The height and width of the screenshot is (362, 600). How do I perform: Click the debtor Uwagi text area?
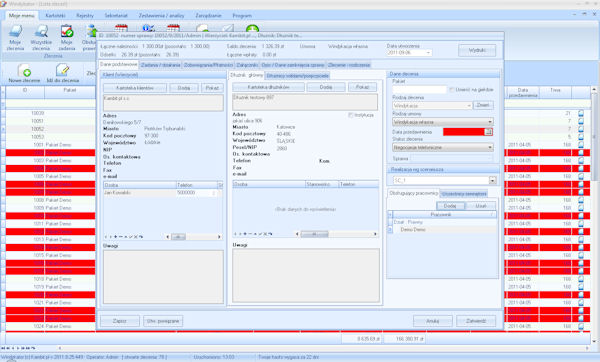click(x=306, y=276)
